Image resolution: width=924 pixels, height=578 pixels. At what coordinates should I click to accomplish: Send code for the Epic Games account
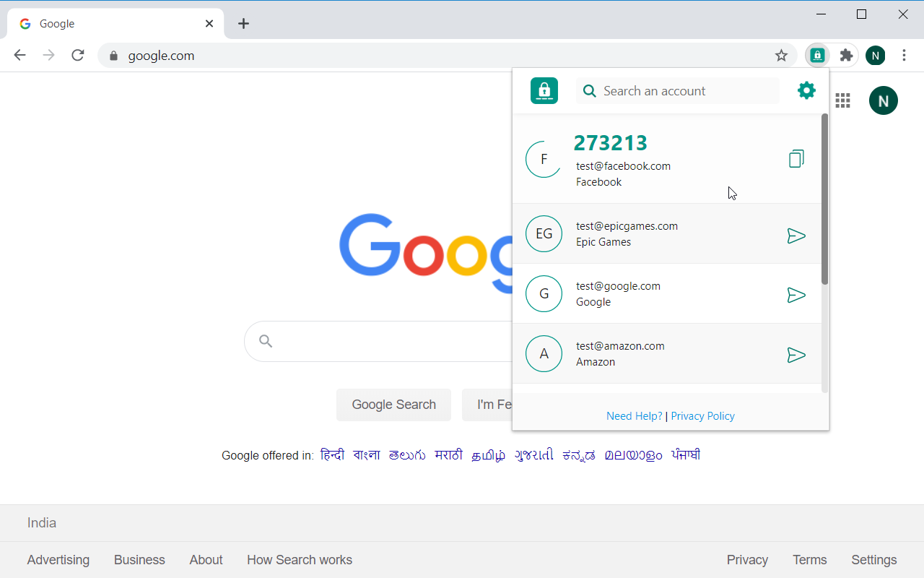point(796,235)
